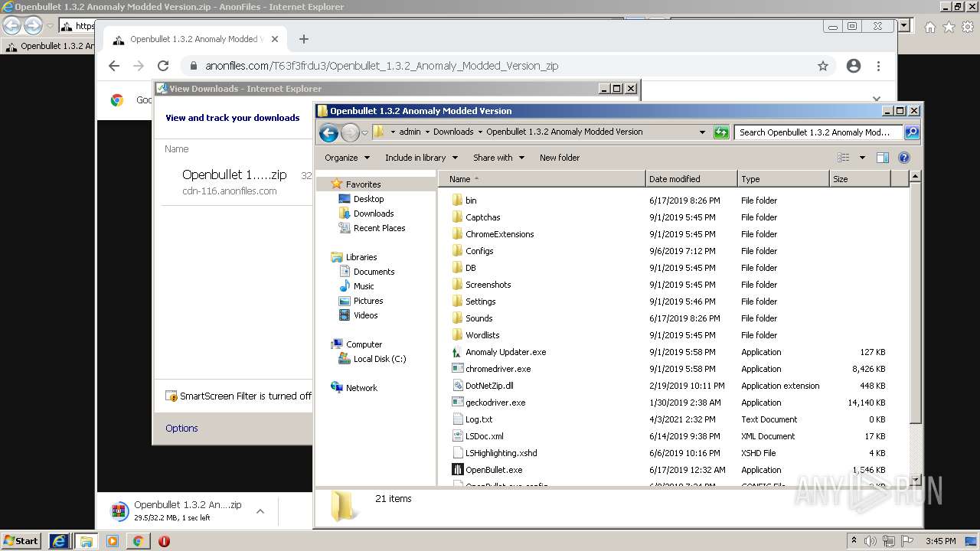Open a new Chrome tab with plus
The image size is (980, 551).
304,39
